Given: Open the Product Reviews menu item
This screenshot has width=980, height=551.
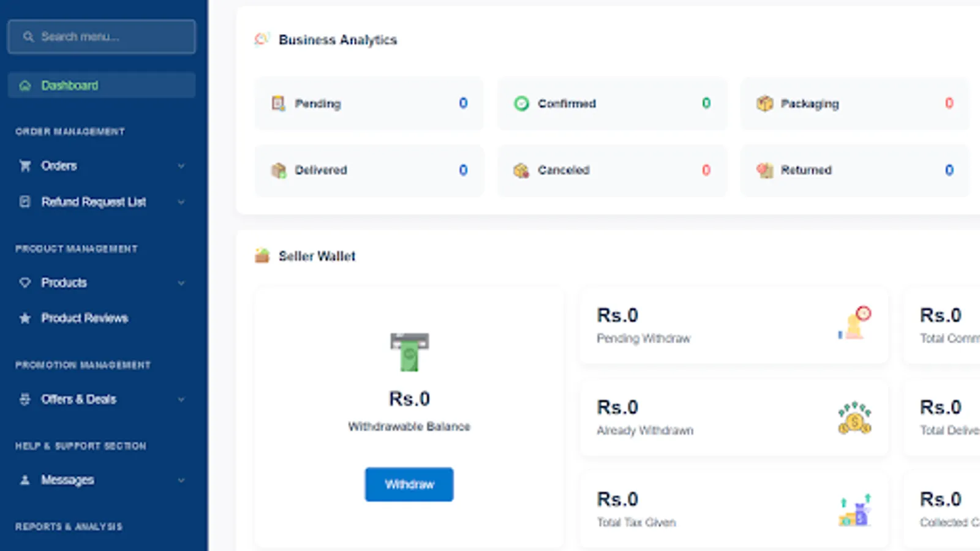Looking at the screenshot, I should pyautogui.click(x=85, y=318).
